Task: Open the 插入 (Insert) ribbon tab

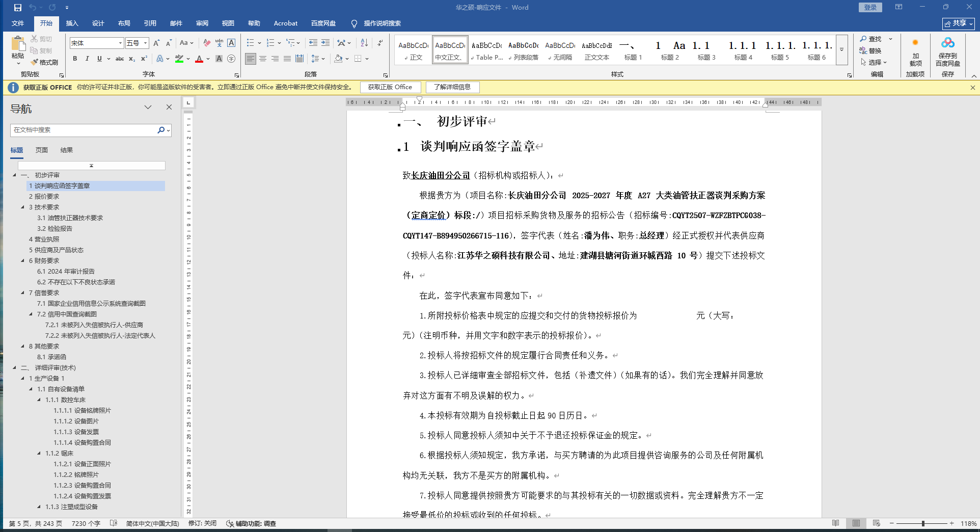Action: 72,23
